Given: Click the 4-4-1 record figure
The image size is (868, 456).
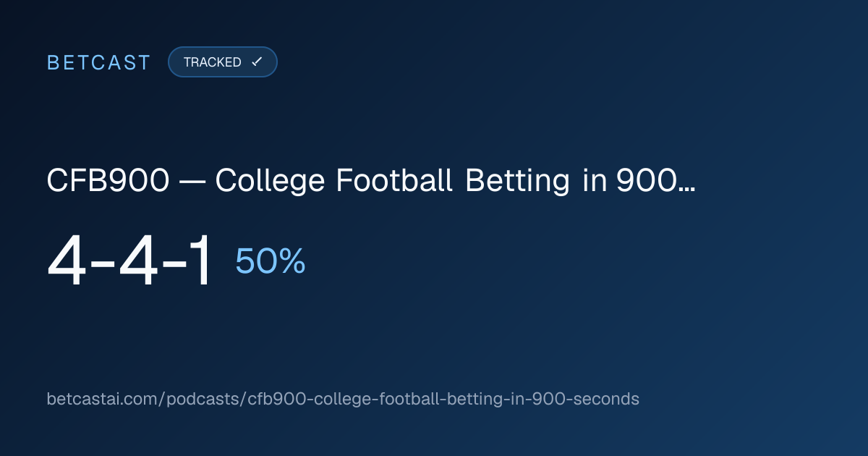Looking at the screenshot, I should 131,261.
